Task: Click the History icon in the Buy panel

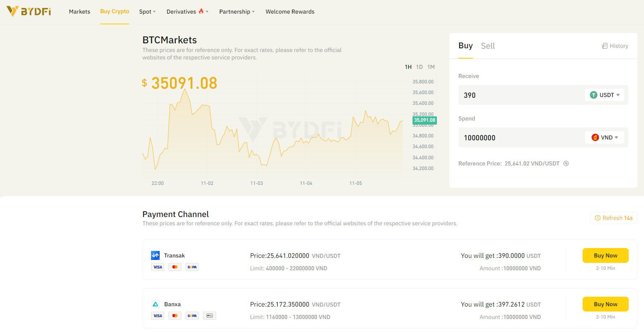Action: [x=604, y=46]
